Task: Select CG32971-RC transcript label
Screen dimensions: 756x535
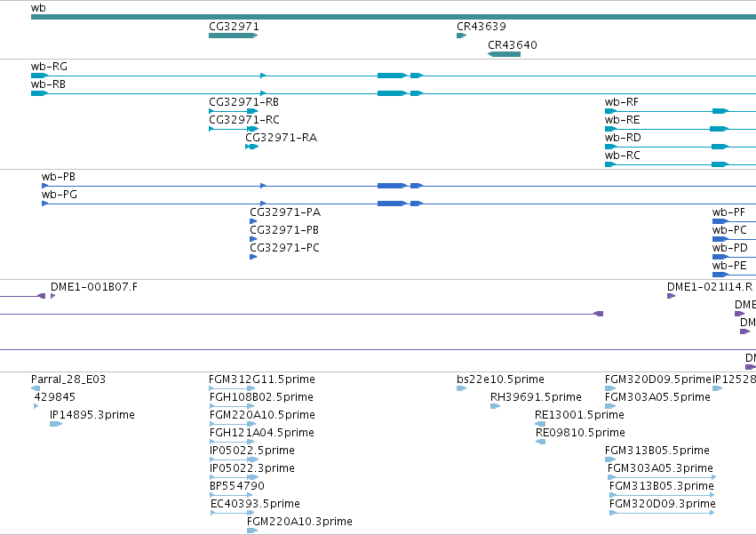Action: 244,120
